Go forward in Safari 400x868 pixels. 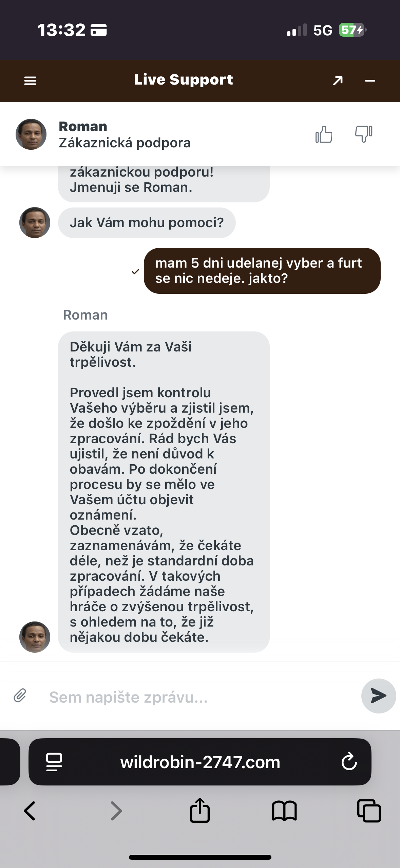tap(116, 811)
